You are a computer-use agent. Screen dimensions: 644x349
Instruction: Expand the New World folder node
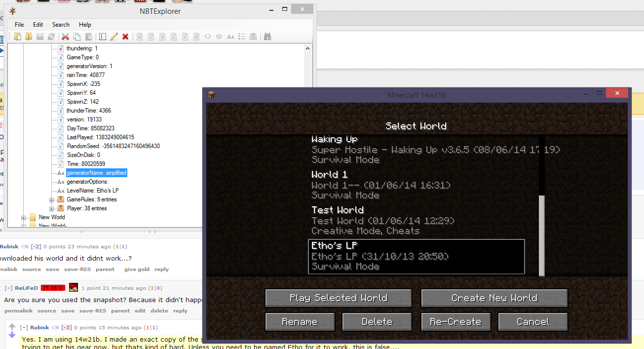pyautogui.click(x=23, y=217)
